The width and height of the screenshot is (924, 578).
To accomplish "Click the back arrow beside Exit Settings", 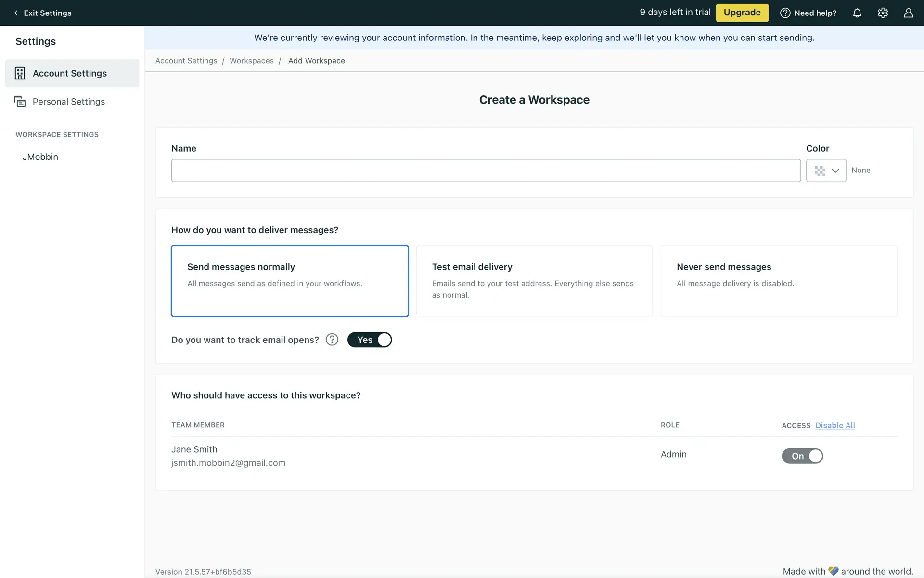I will [16, 13].
